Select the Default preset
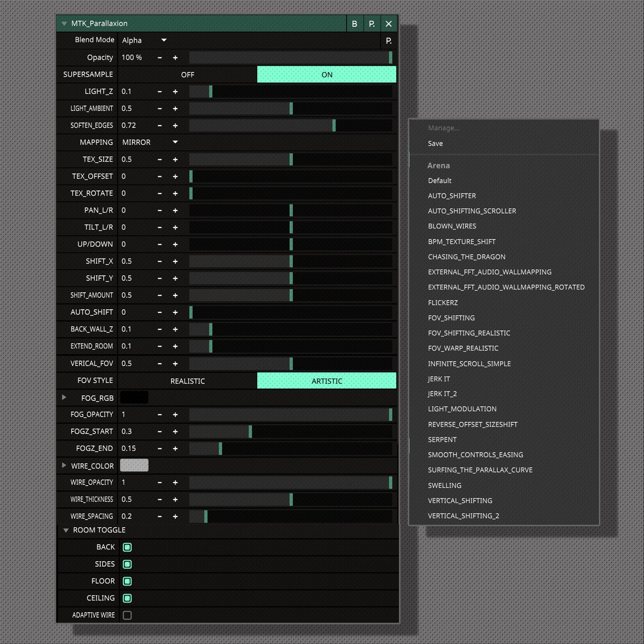Screen dimensions: 644x644 coord(440,180)
